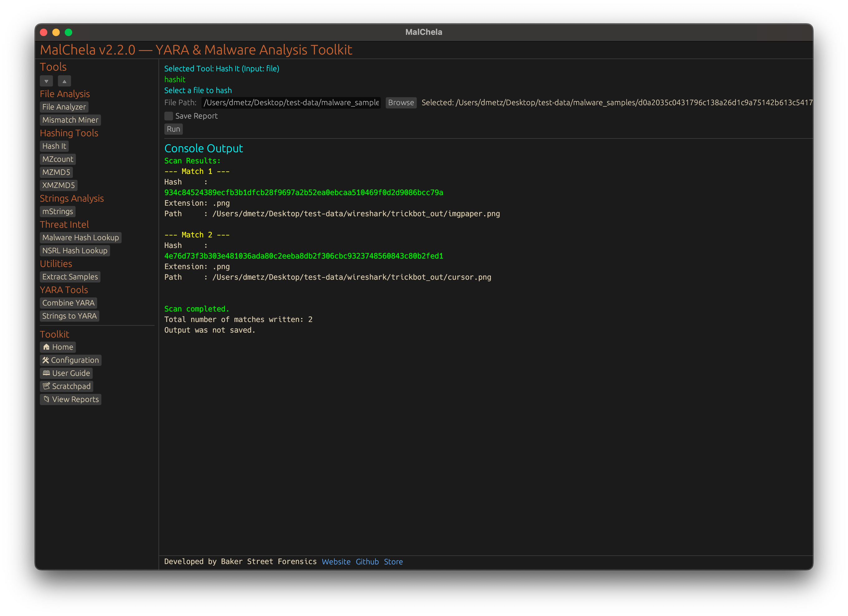The width and height of the screenshot is (848, 616).
Task: Close the MalChela window
Action: coord(44,32)
